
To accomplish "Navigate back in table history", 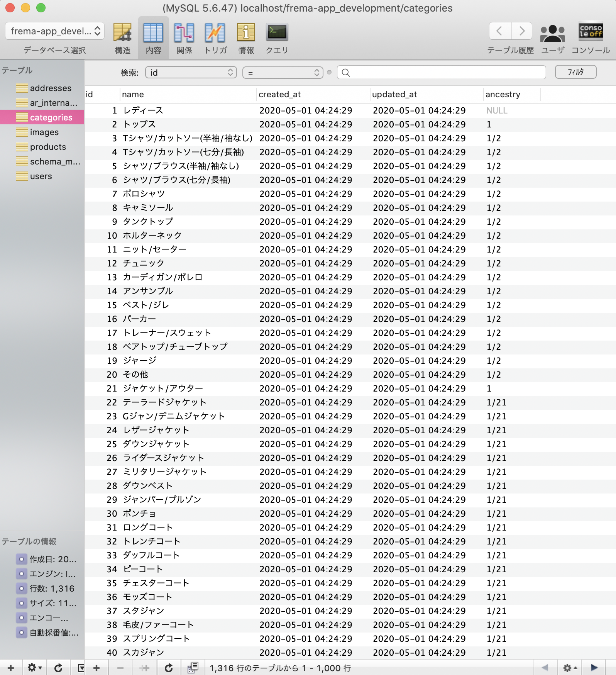I will (499, 31).
